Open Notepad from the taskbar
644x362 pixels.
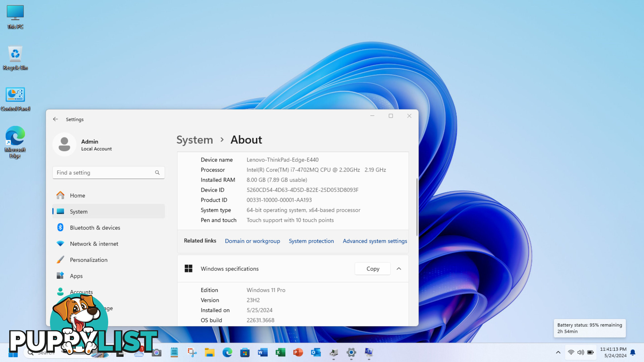coord(174,352)
